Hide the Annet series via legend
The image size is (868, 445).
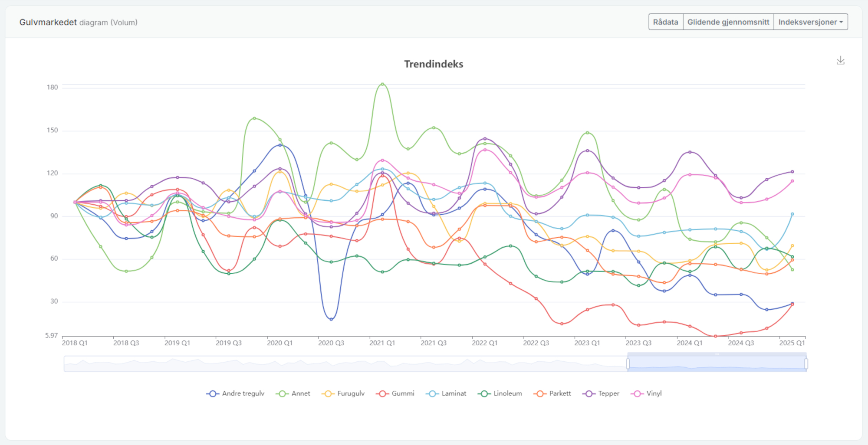(x=293, y=393)
